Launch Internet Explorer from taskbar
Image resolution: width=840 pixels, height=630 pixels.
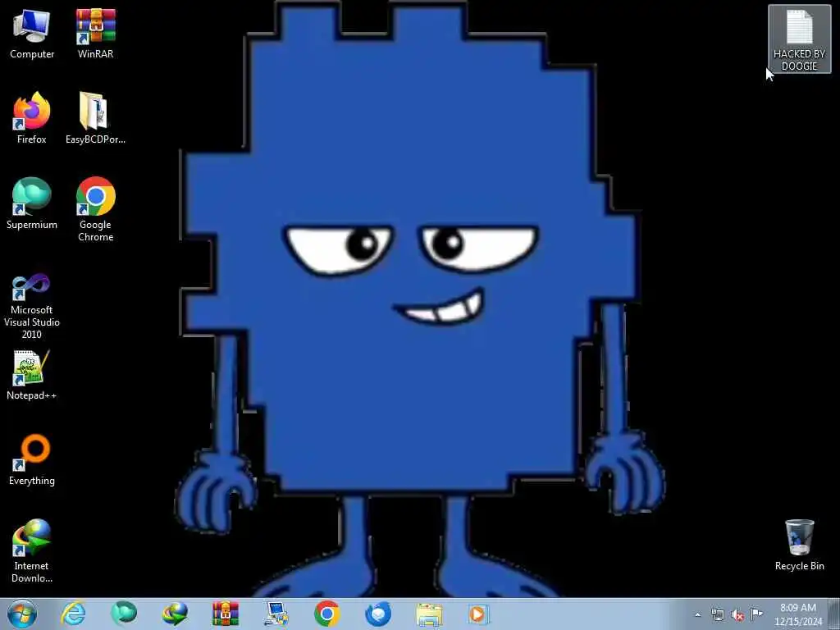point(73,614)
